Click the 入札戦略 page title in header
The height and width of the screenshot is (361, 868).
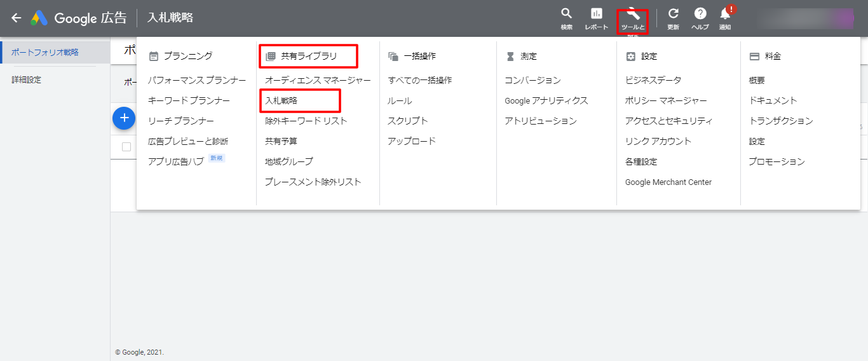(x=170, y=18)
